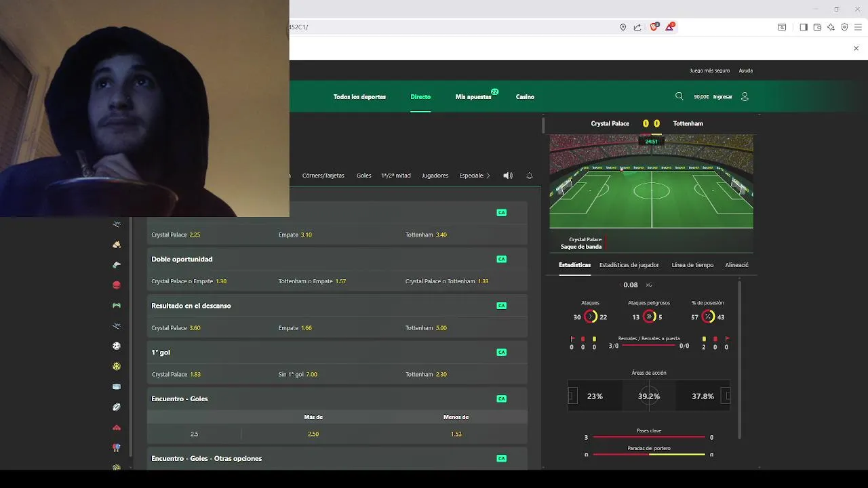Open Leo AI sparkle icon
Screen dimensions: 868x488
[831, 27]
